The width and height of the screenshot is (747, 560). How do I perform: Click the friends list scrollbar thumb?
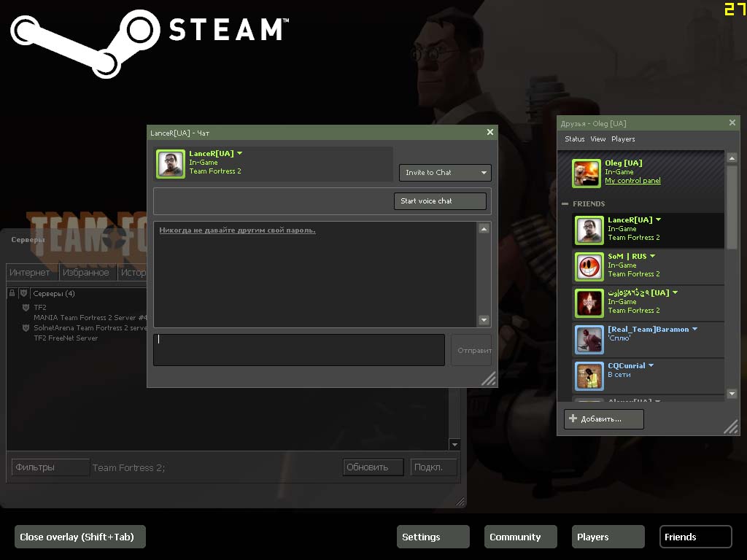coord(732,206)
